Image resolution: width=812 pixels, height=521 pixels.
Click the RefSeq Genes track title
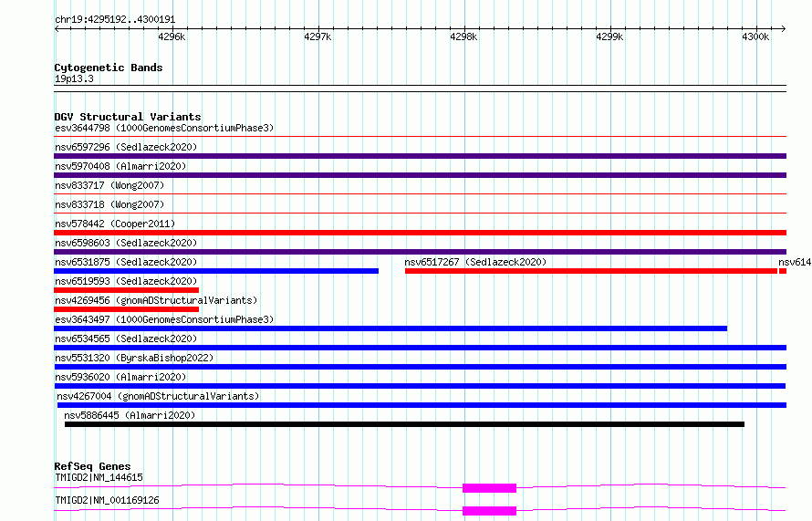pos(92,466)
